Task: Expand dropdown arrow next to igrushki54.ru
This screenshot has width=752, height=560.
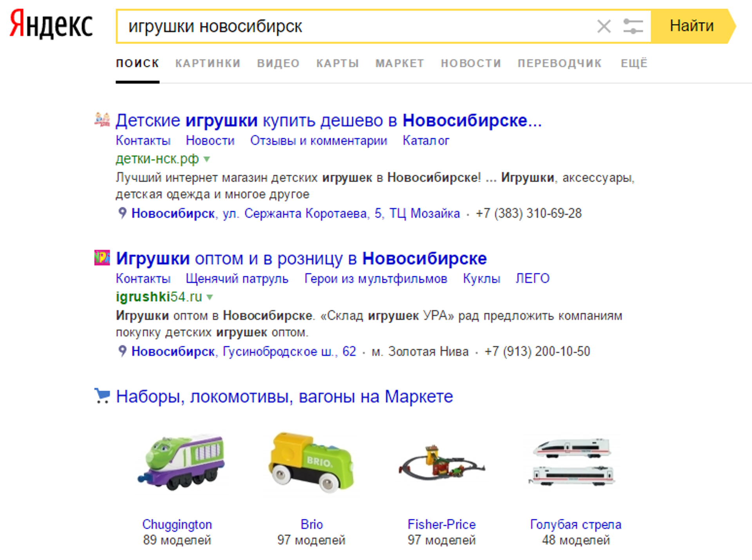Action: tap(210, 297)
